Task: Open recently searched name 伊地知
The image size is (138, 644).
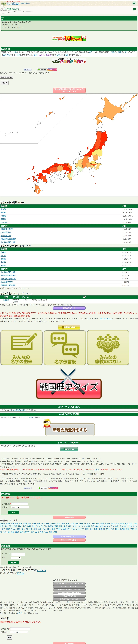Action: [x=2, y=523]
